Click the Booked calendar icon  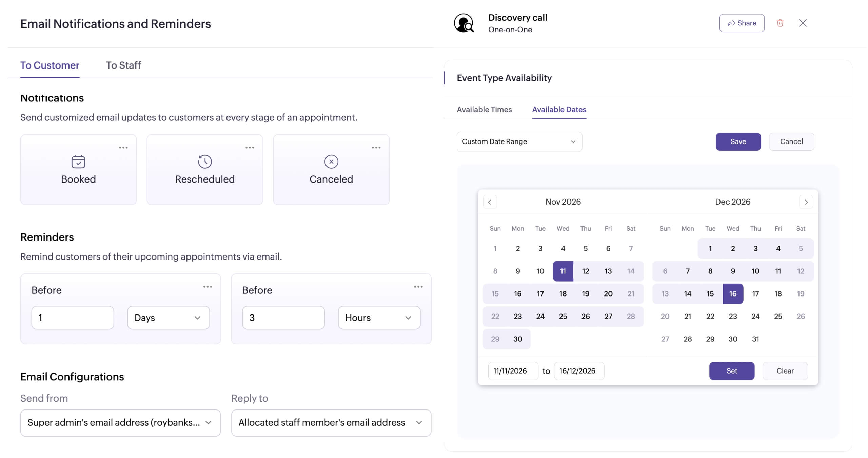point(78,161)
